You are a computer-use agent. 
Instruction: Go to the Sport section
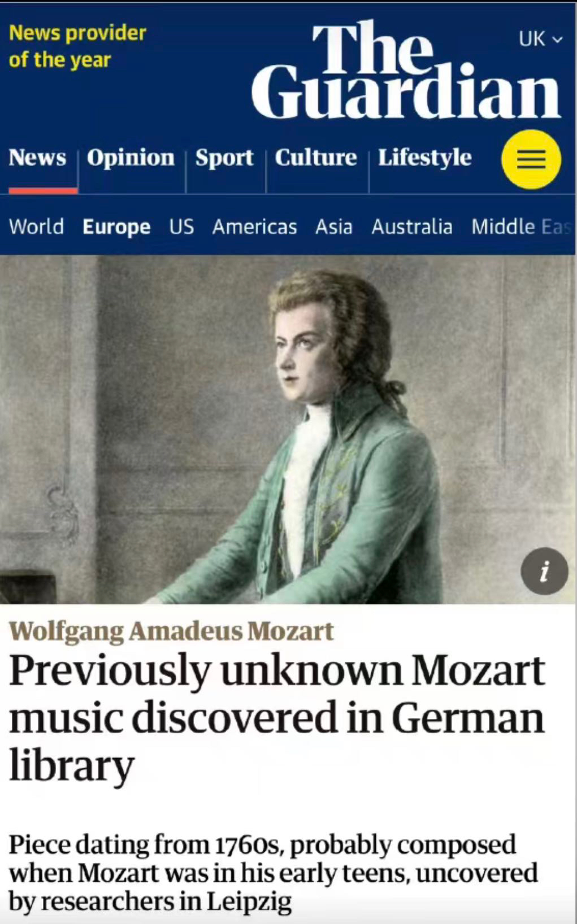[224, 158]
